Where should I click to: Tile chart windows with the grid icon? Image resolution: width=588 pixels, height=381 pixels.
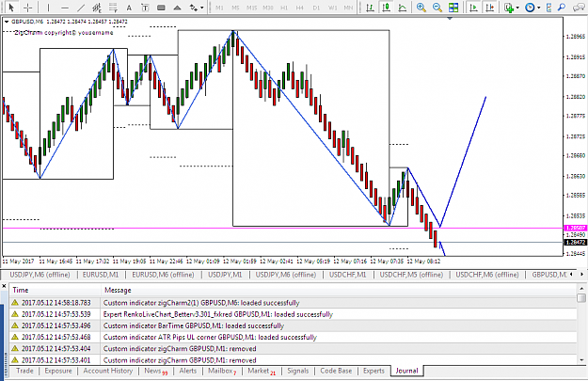[x=453, y=8]
